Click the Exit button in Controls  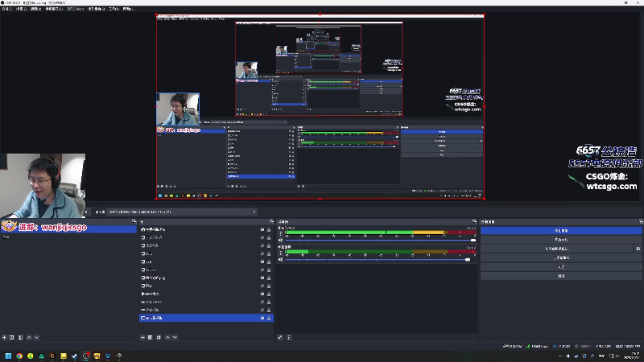(x=561, y=276)
